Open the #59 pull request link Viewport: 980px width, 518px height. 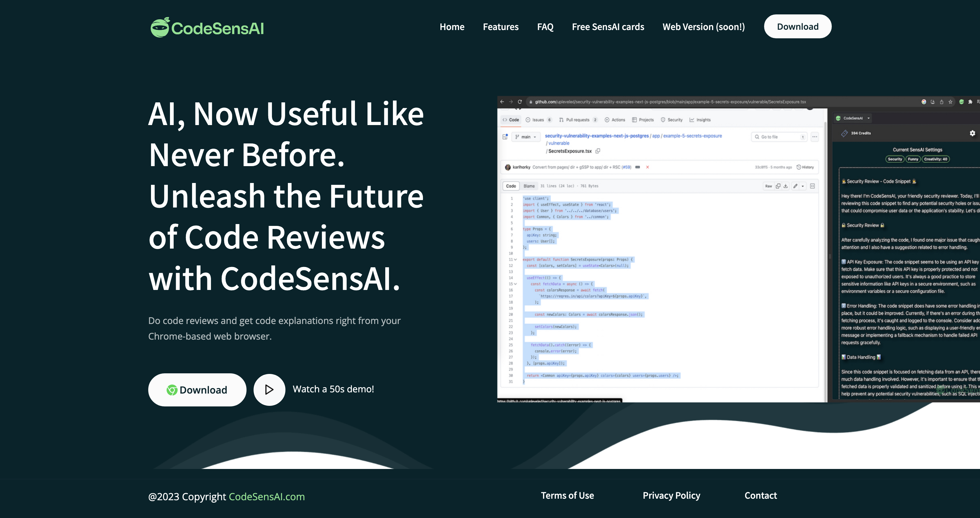click(626, 167)
